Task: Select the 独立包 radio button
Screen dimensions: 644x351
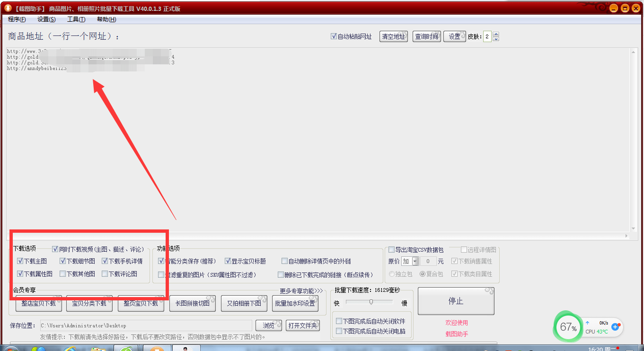Action: (x=392, y=274)
